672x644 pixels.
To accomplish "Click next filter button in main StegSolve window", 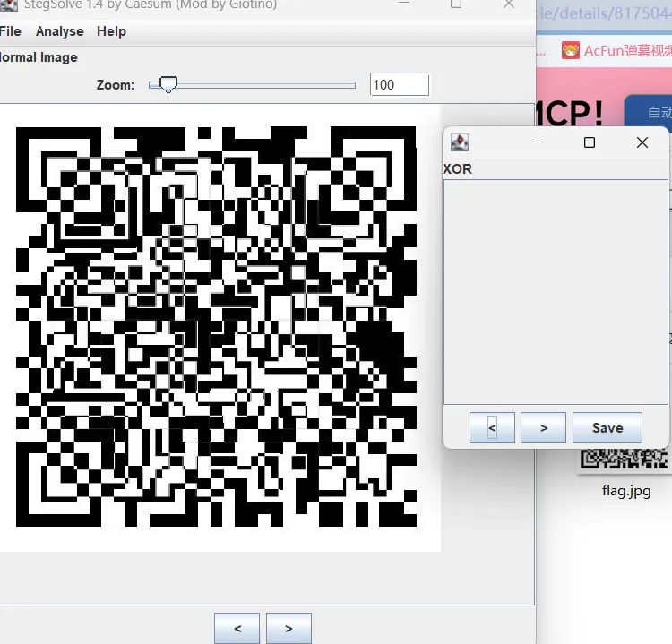I will coord(289,628).
